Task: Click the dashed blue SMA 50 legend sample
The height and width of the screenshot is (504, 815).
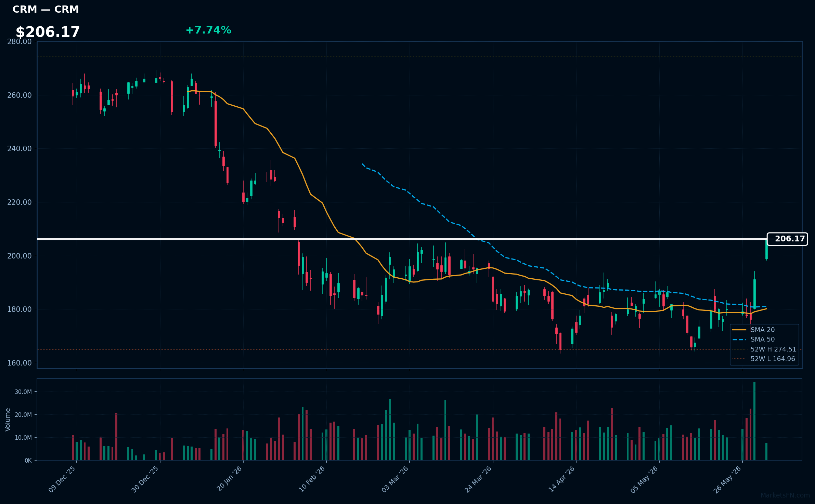Action: pos(739,340)
